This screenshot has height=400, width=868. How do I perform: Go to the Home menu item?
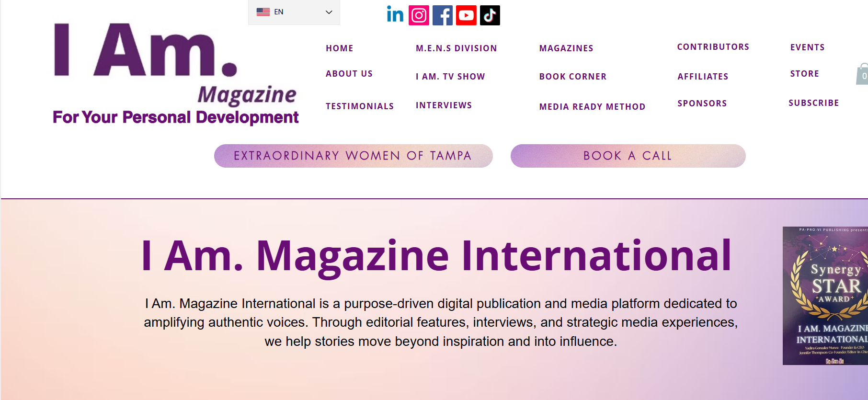340,48
